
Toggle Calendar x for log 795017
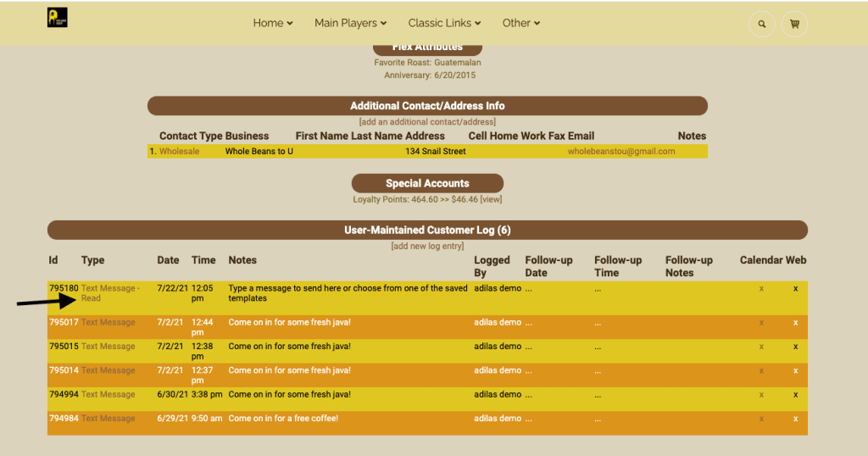761,323
